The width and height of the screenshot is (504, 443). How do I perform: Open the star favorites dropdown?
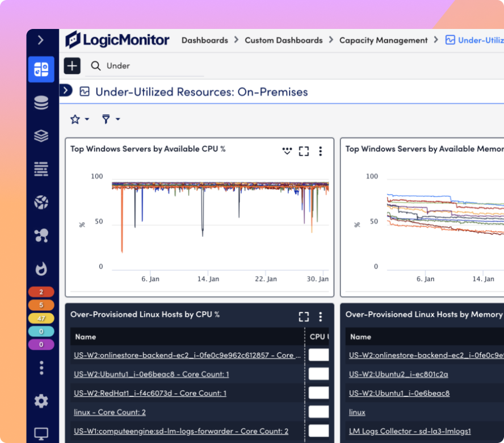click(79, 119)
